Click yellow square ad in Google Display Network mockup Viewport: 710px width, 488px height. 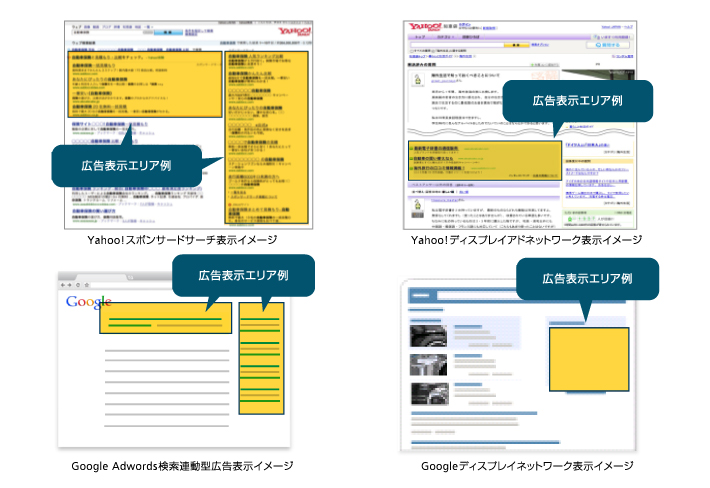click(x=589, y=359)
